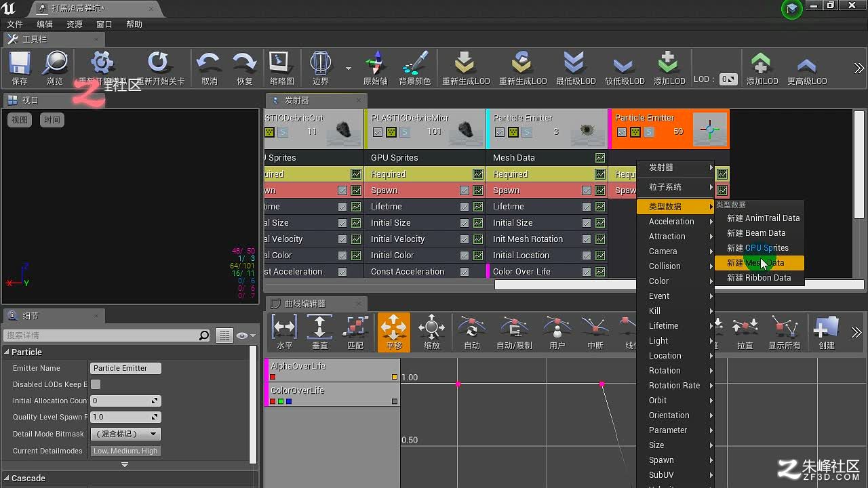Click the Straighten (拉直) curve icon
This screenshot has height=488, width=868.
tap(745, 327)
